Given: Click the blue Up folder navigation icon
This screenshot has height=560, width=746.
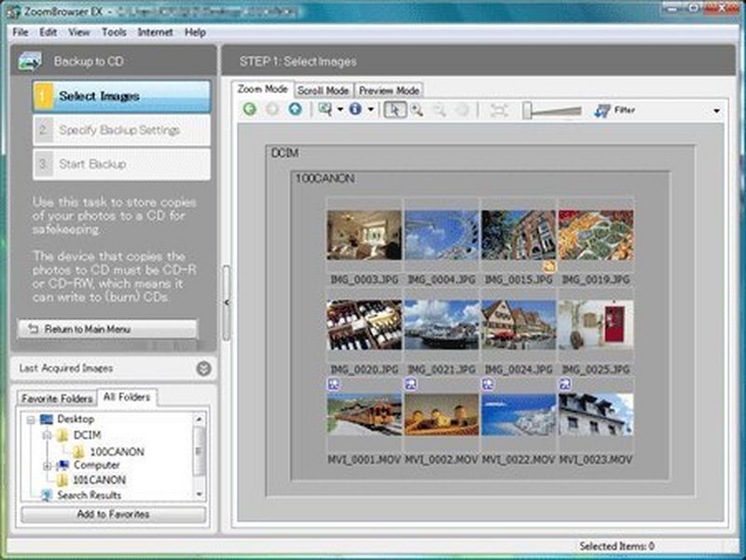Looking at the screenshot, I should point(295,110).
